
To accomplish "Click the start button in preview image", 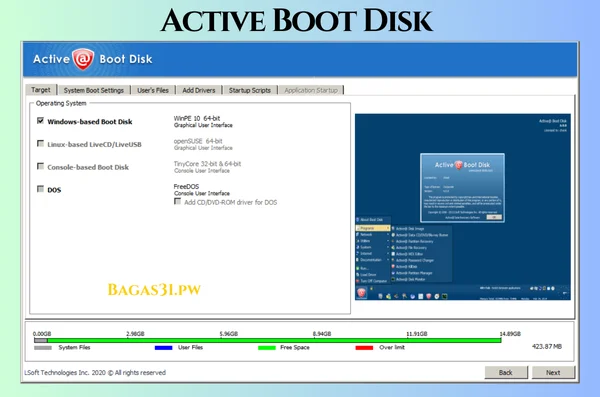I will (x=361, y=293).
